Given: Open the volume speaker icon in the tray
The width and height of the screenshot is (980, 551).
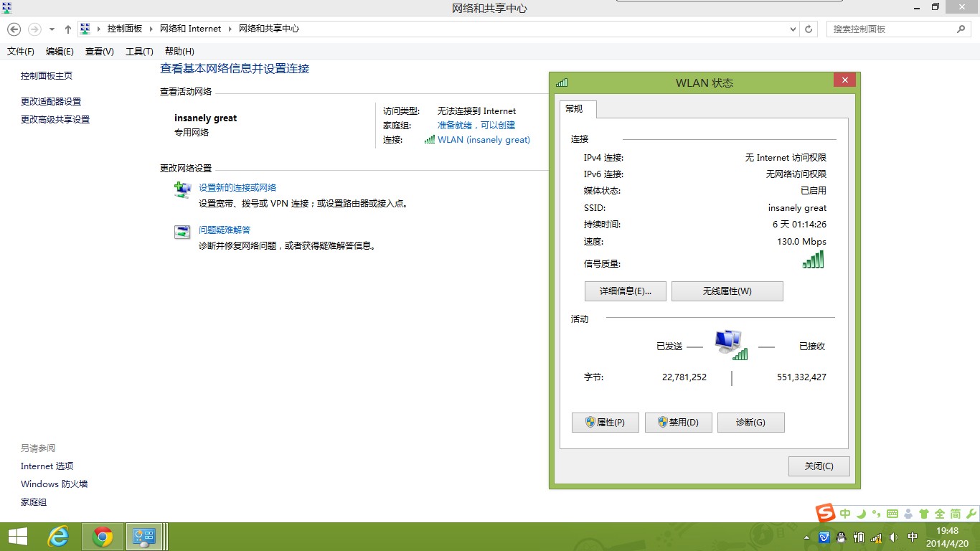Looking at the screenshot, I should pyautogui.click(x=893, y=537).
